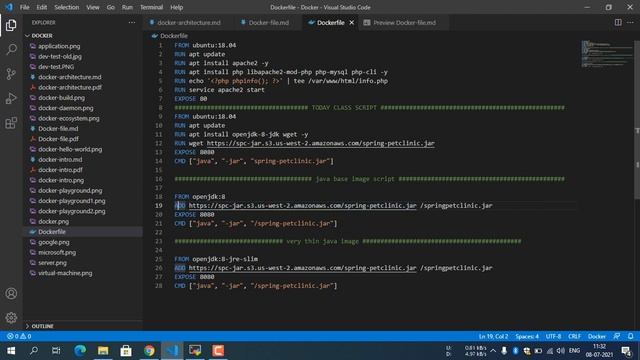Change indentation via Spaces: 4
This screenshot has width=640, height=360.
(527, 336)
